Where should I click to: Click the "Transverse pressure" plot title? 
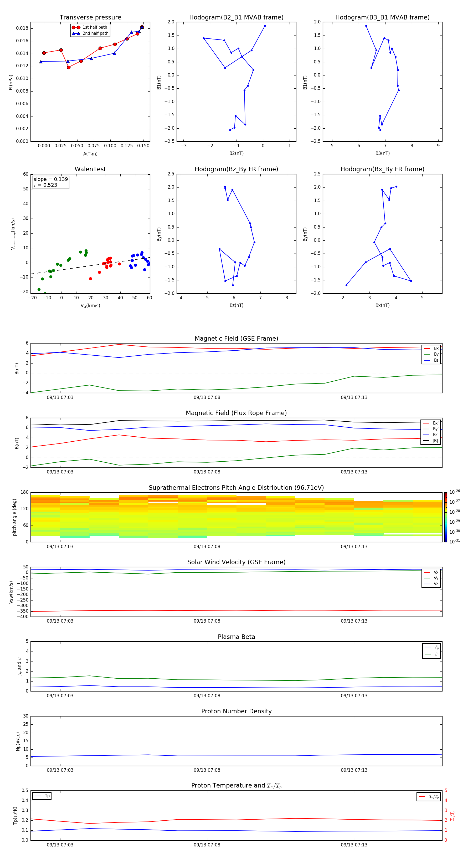click(90, 18)
